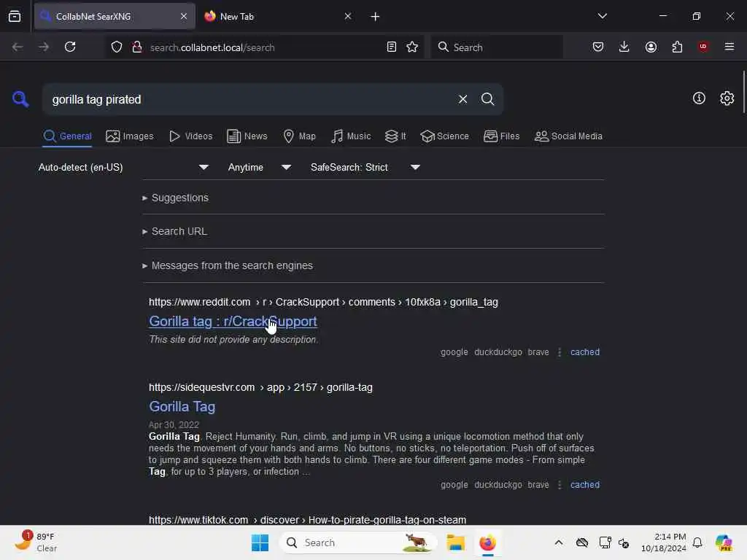
Task: Open cached link for sidequestvr result
Action: click(584, 484)
